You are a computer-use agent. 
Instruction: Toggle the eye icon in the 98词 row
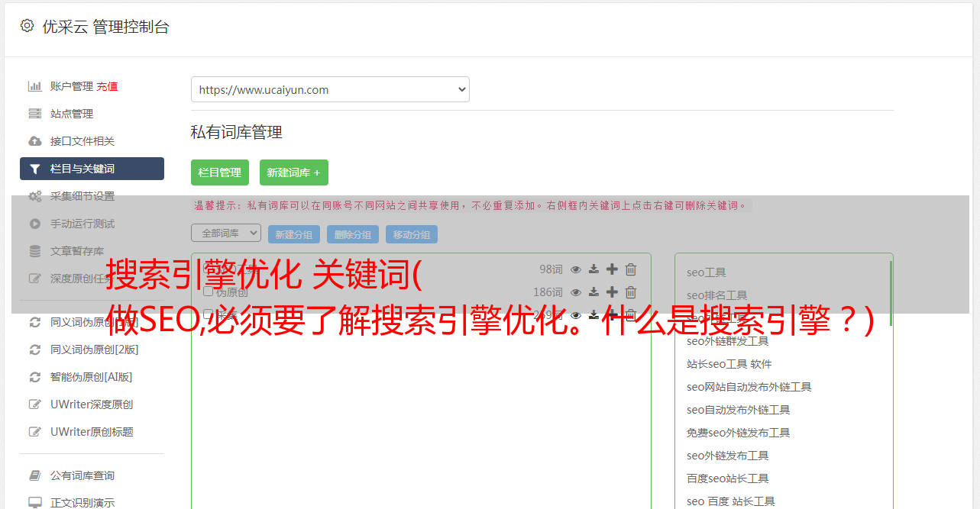click(576, 269)
